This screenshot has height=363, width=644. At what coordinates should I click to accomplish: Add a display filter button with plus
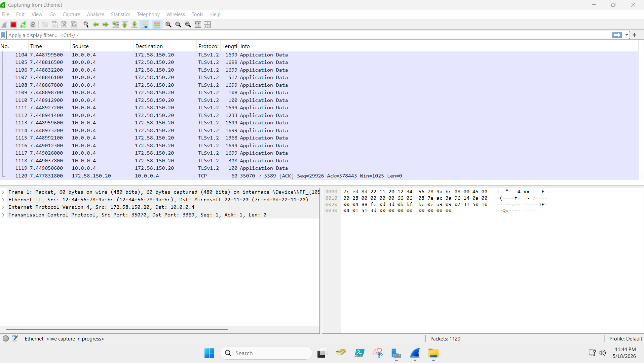click(x=634, y=35)
